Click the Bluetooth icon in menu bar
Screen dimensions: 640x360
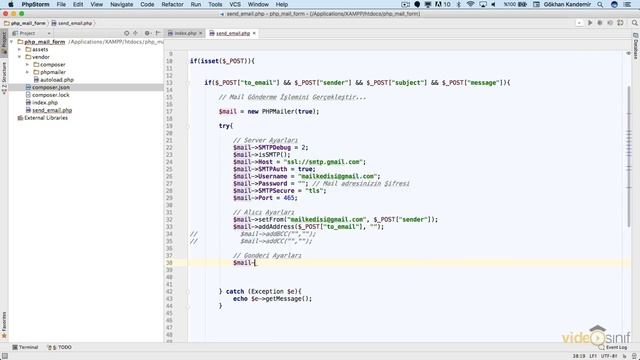[x=458, y=4]
